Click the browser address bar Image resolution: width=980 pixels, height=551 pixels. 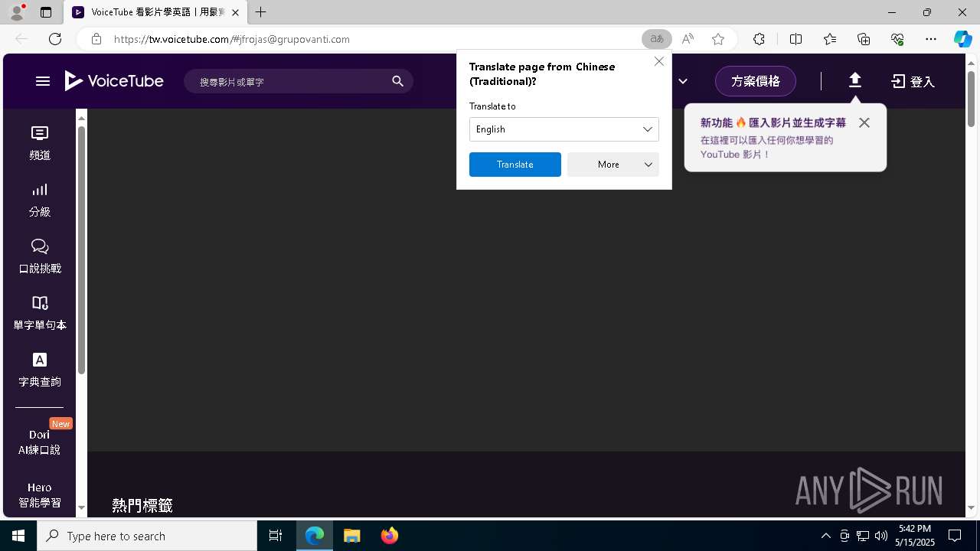[367, 39]
